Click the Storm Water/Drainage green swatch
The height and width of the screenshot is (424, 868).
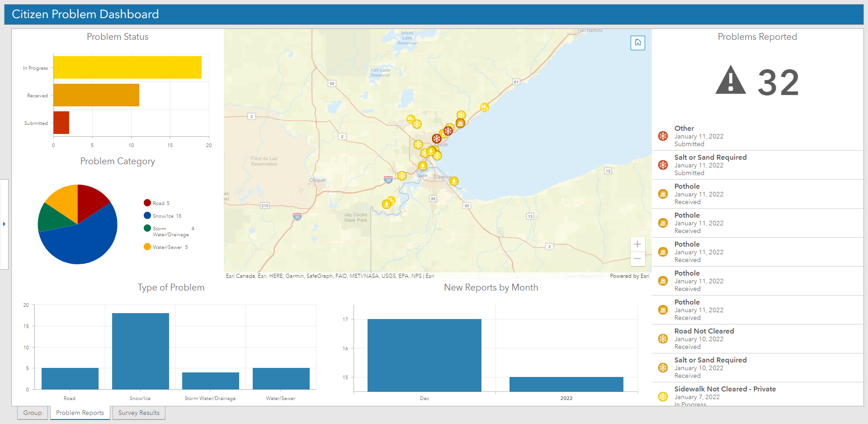[147, 228]
